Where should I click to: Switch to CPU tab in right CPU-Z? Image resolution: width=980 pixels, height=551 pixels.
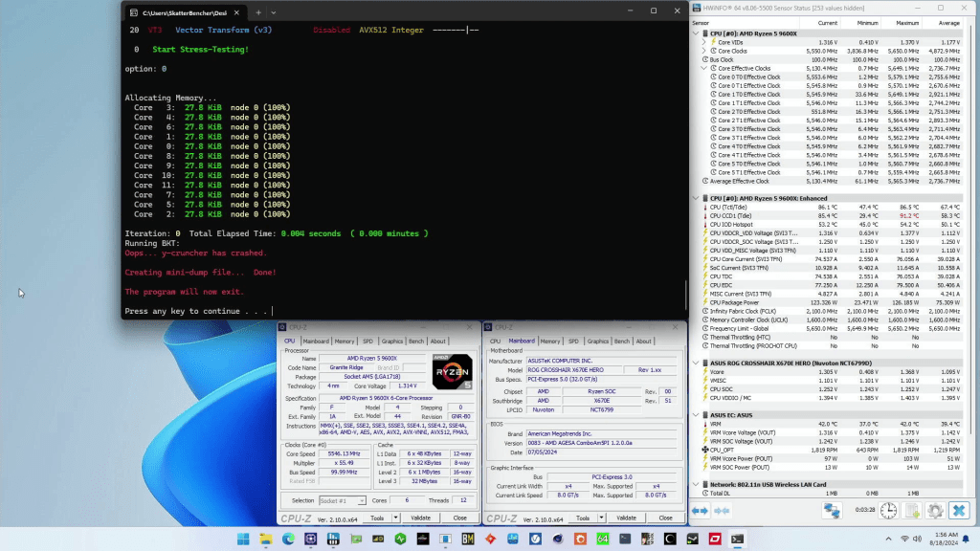coord(495,342)
